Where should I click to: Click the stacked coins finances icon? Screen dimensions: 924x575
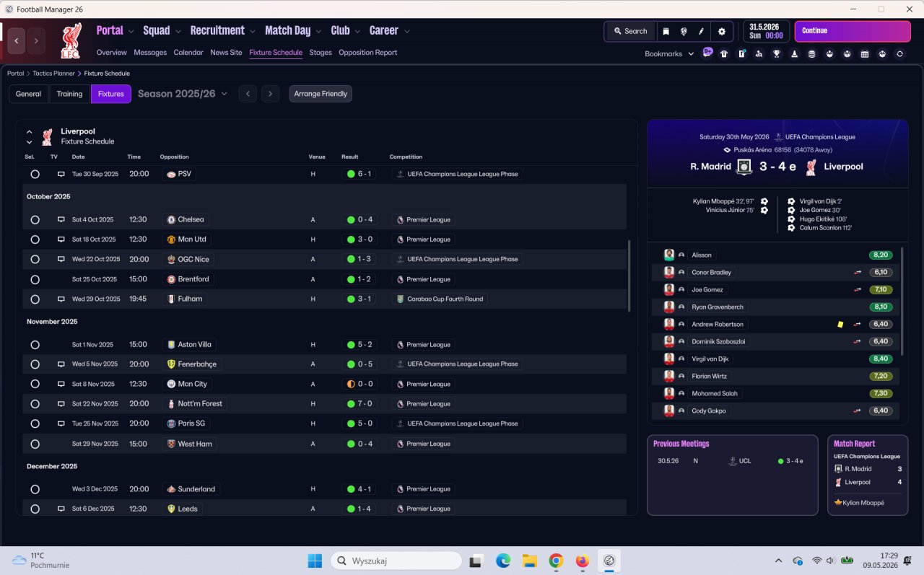click(x=811, y=53)
